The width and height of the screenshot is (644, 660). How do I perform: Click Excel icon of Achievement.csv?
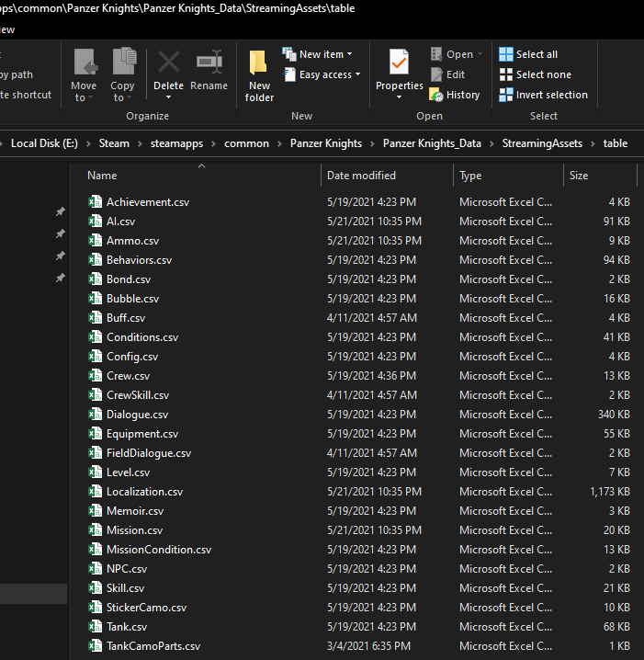pyautogui.click(x=95, y=201)
